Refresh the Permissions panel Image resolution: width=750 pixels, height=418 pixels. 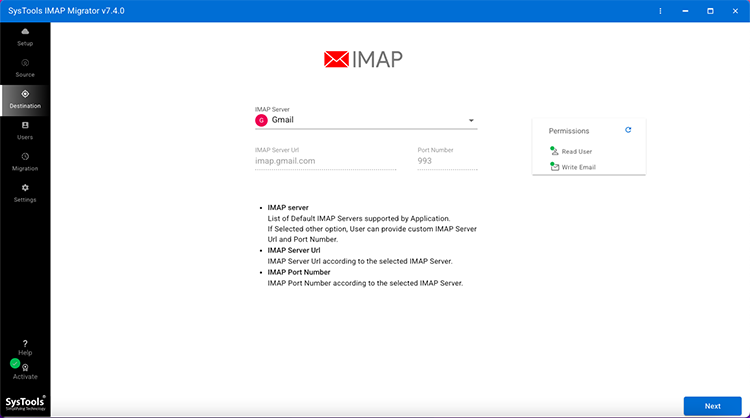[x=628, y=130]
